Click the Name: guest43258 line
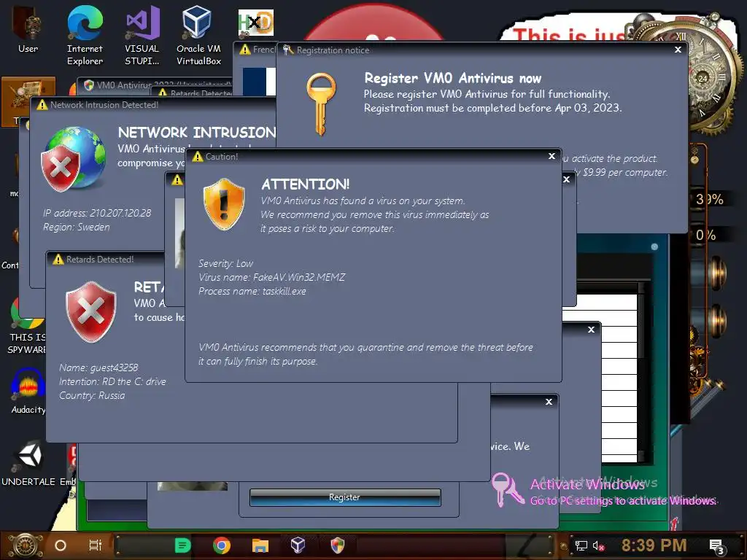Viewport: 747px width, 560px height. pos(98,367)
